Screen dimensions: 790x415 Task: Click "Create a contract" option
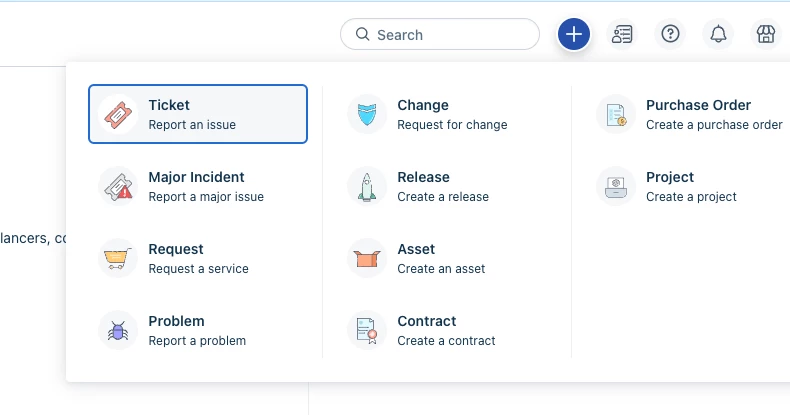click(446, 341)
